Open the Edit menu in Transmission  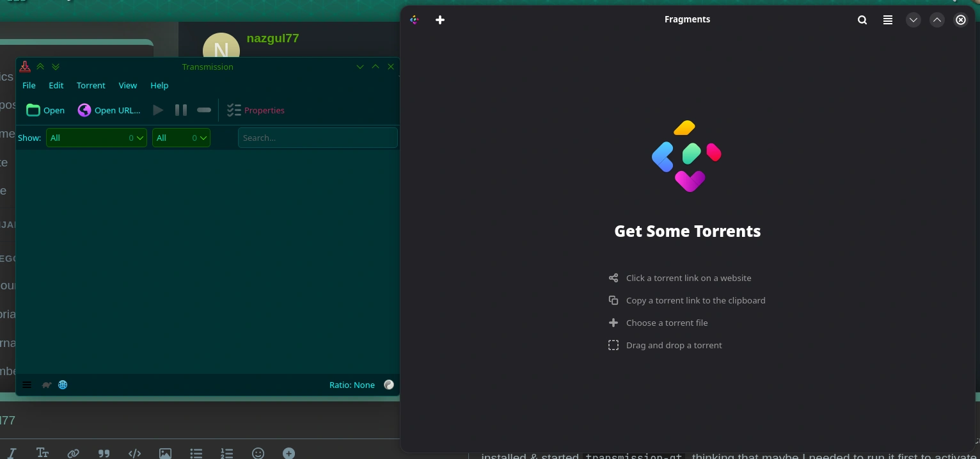[56, 85]
